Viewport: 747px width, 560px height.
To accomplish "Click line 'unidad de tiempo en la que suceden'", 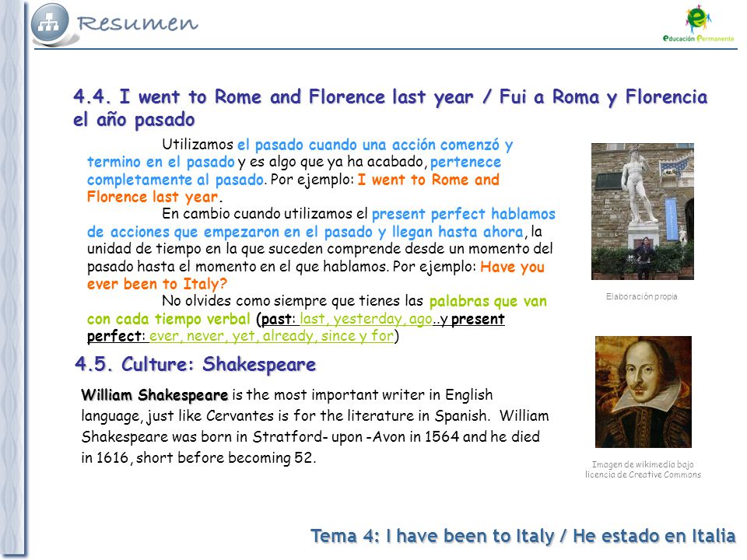I will pos(205,249).
